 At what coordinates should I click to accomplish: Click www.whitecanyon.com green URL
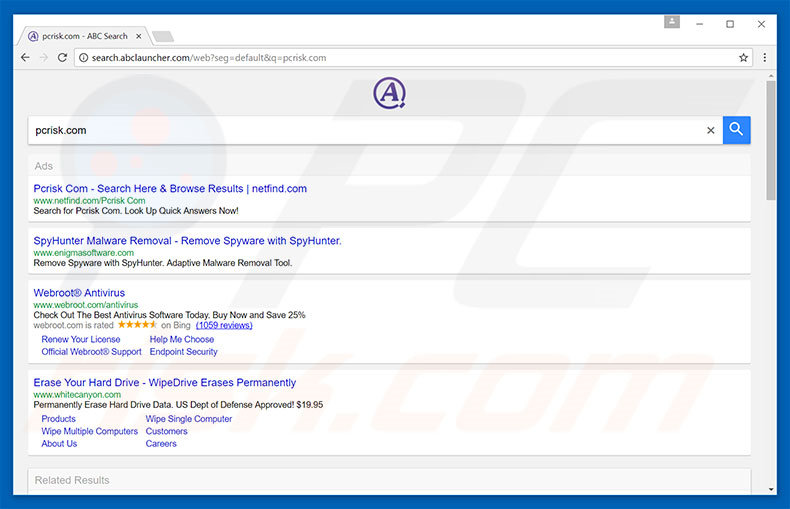tap(77, 395)
